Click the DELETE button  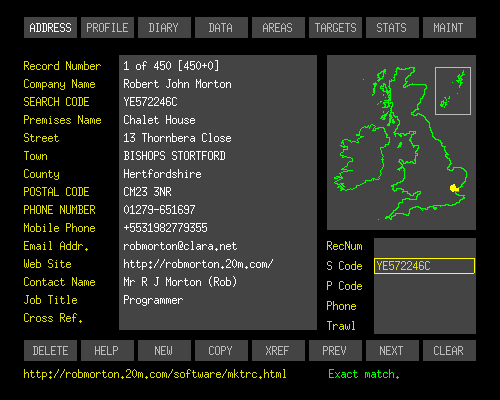50,350
